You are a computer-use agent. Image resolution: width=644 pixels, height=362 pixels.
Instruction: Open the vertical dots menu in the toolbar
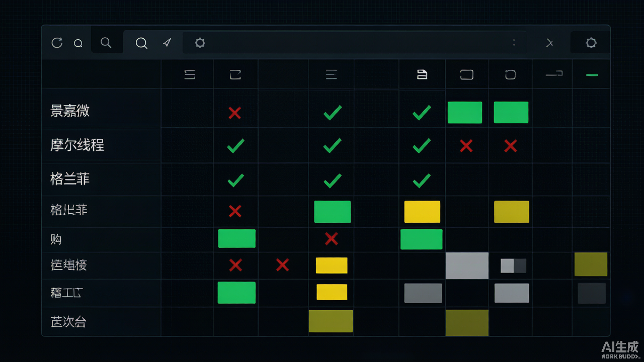click(514, 43)
